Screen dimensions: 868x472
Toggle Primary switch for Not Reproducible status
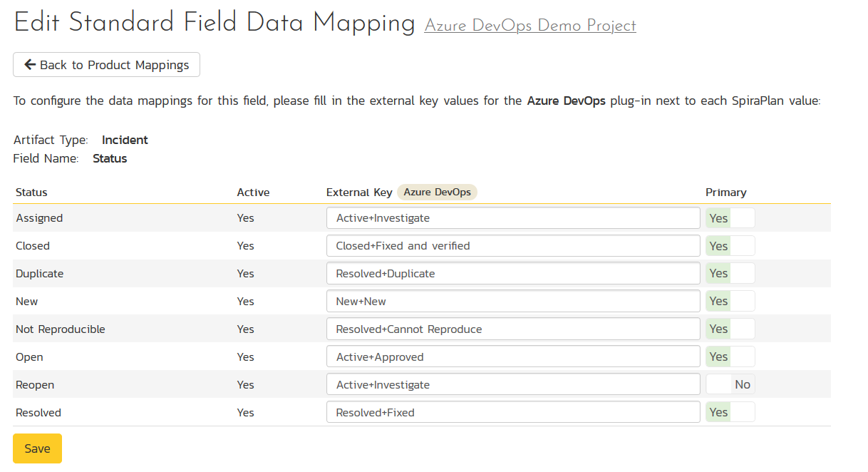[730, 329]
